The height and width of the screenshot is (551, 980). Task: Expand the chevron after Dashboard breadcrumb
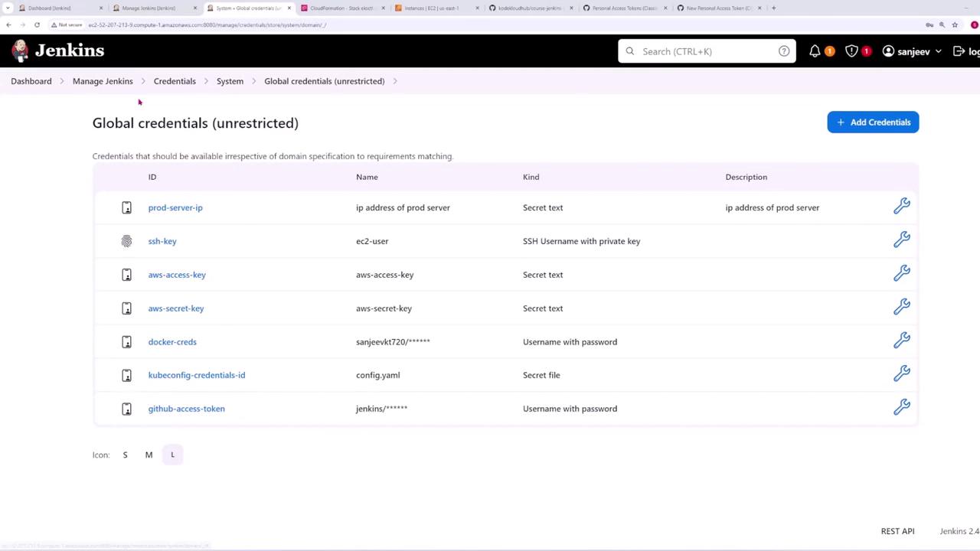pyautogui.click(x=62, y=81)
